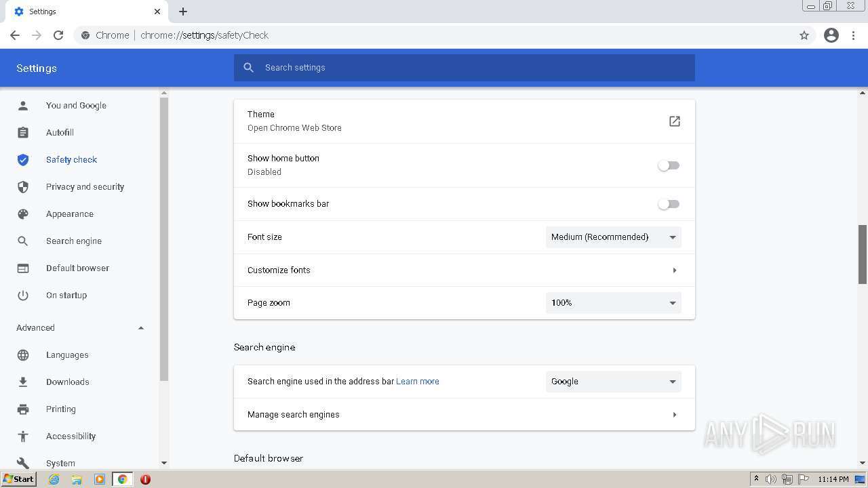This screenshot has width=868, height=488.
Task: Click the address bar URL
Action: click(204, 35)
